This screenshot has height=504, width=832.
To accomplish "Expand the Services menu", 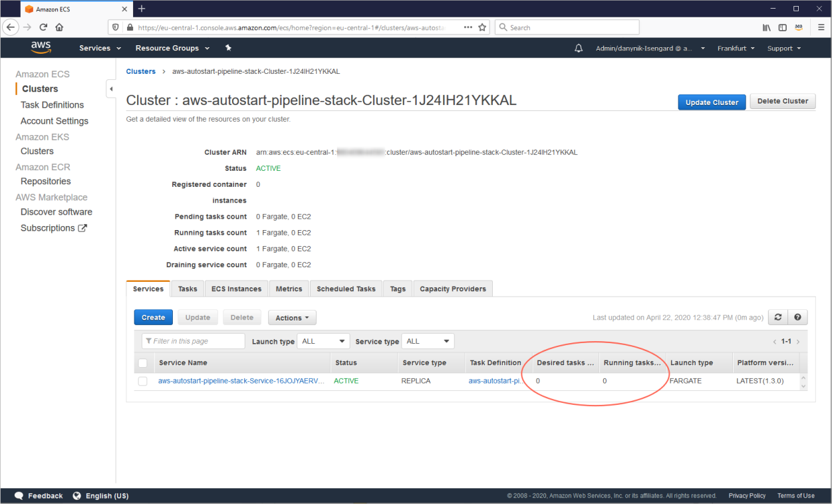I will click(x=100, y=48).
